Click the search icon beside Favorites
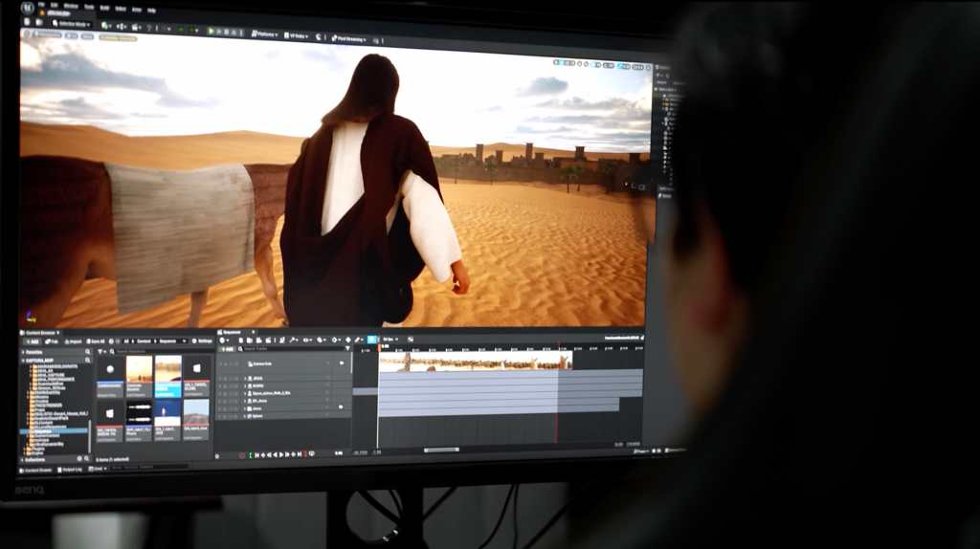The height and width of the screenshot is (549, 980). click(89, 352)
